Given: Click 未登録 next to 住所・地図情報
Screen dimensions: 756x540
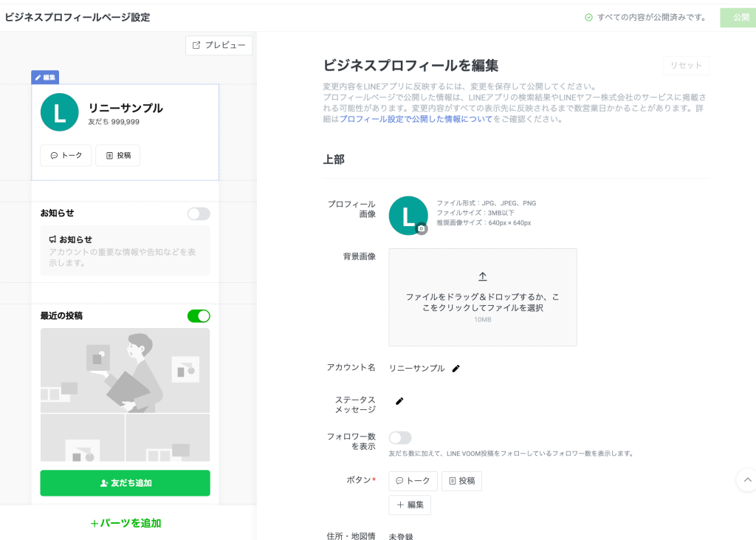Looking at the screenshot, I should pos(402,536).
